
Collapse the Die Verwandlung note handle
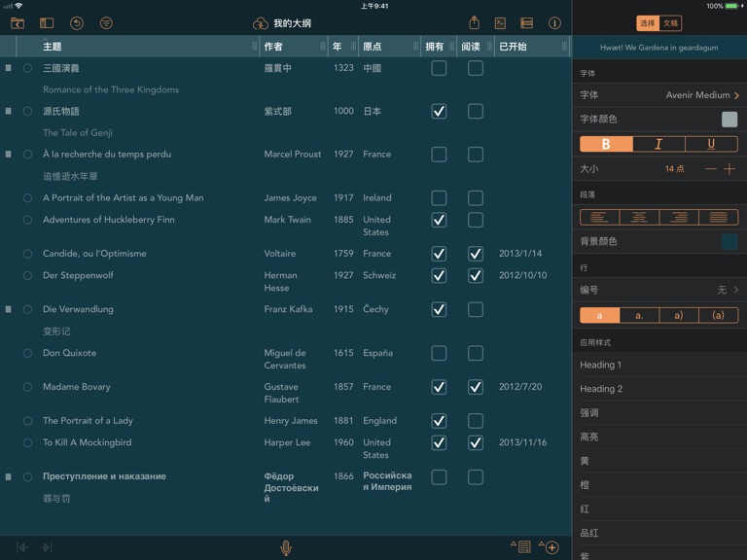(x=8, y=309)
